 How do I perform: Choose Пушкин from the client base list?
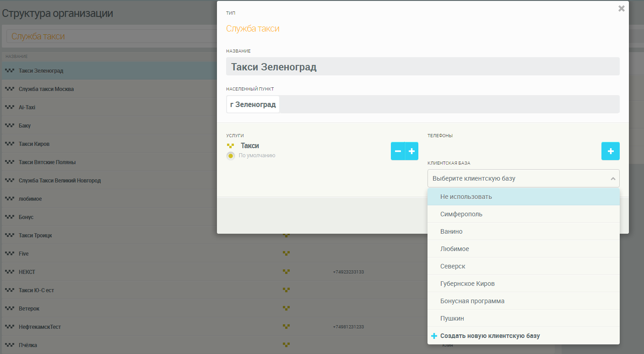452,318
